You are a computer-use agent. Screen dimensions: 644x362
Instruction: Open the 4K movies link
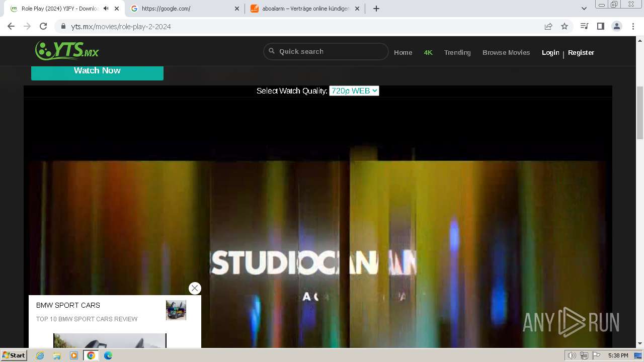tap(428, 52)
